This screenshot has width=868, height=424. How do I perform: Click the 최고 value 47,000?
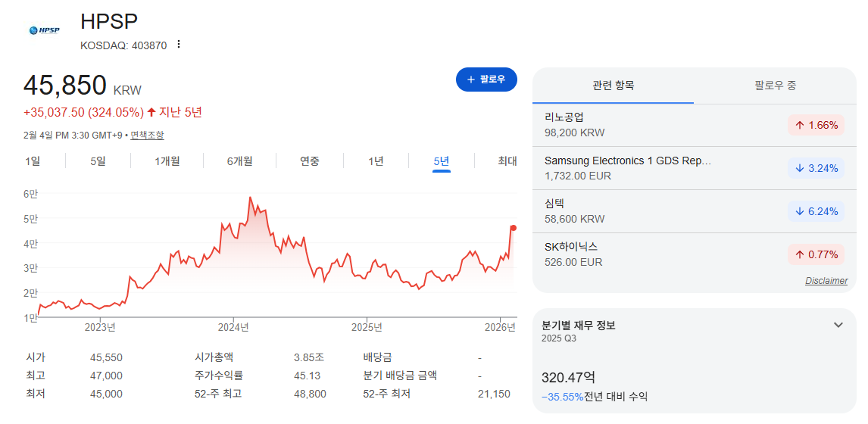click(x=106, y=376)
